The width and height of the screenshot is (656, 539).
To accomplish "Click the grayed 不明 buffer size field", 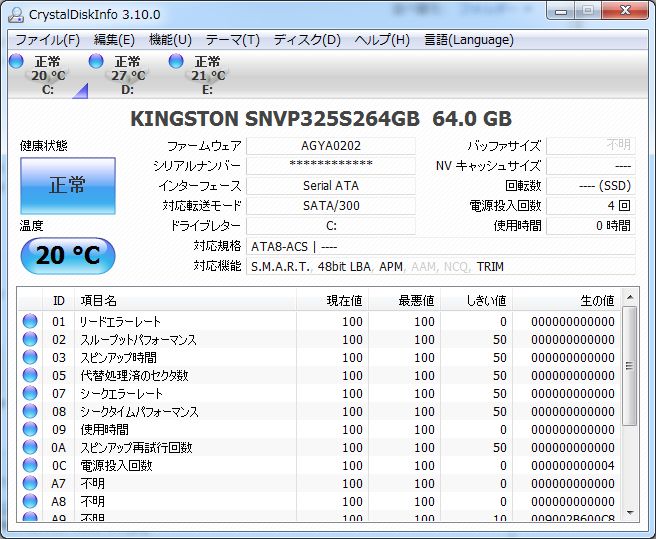I will click(591, 146).
